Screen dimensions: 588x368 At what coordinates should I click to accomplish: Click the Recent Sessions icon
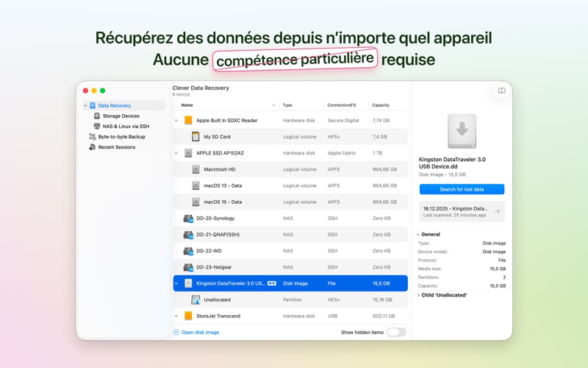click(93, 146)
